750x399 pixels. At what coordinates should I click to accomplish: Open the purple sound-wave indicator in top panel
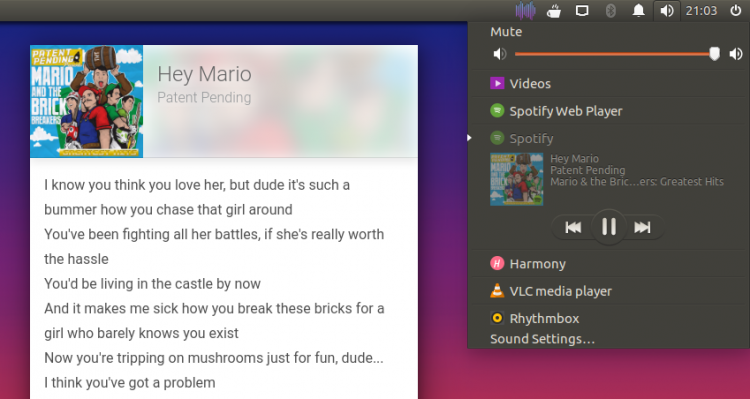[525, 11]
